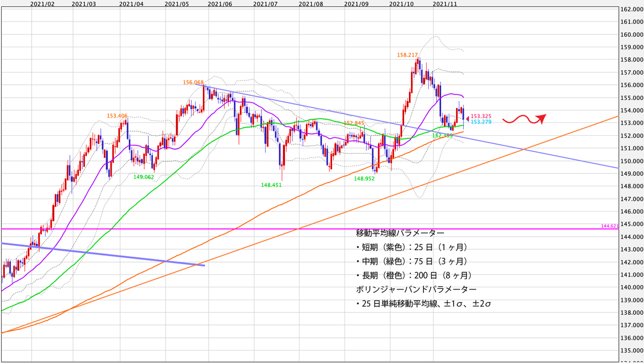Select the 2021/09 date axis label
The width and height of the screenshot is (644, 363).
pos(357,4)
